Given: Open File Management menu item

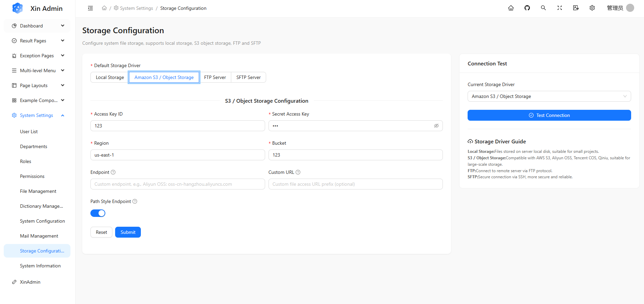Looking at the screenshot, I should 38,191.
